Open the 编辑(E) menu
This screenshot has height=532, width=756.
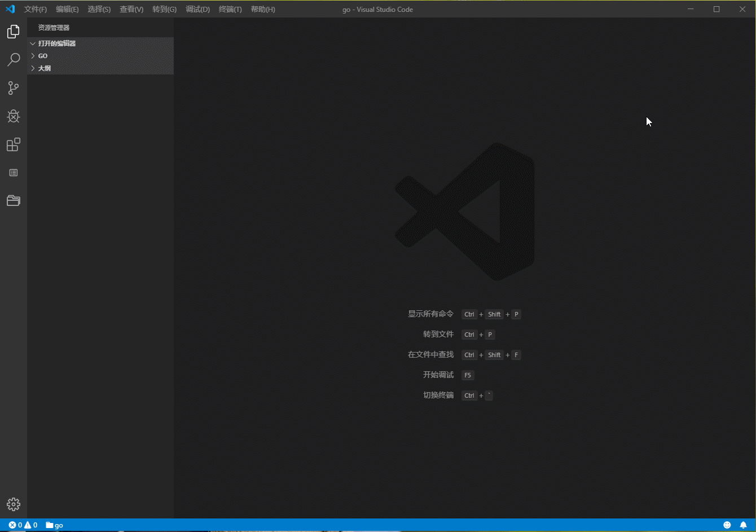coord(67,10)
